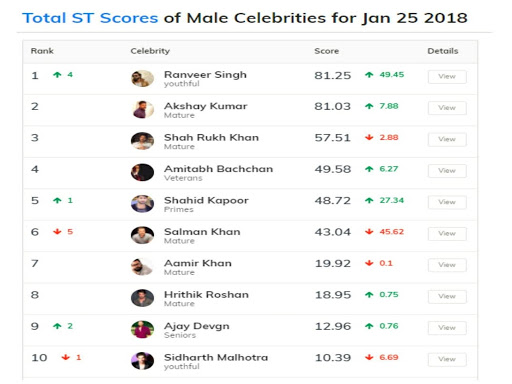512x384 pixels.
Task: Click View button for Sidharth Malhotra
Action: pos(447,359)
